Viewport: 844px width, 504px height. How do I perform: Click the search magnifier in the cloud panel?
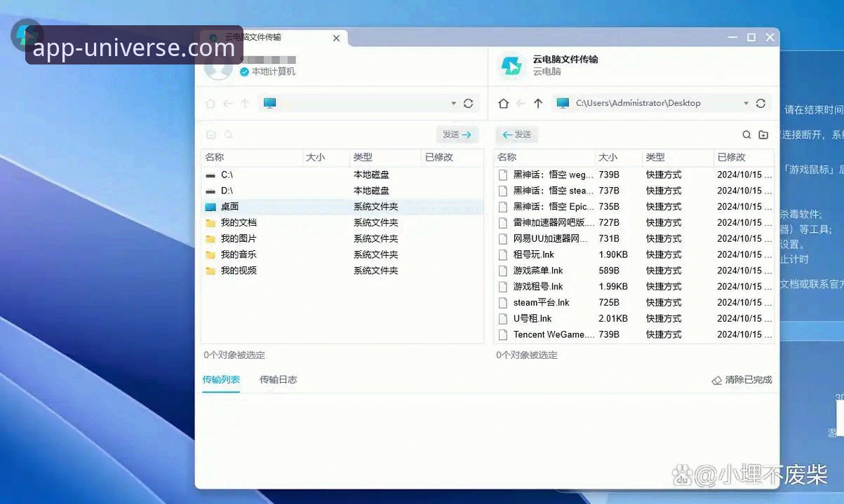click(746, 134)
